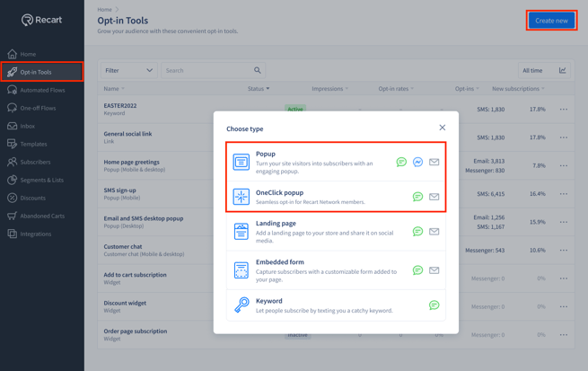Sort by the Opt-in rates column
This screenshot has width=588, height=371.
tap(396, 89)
